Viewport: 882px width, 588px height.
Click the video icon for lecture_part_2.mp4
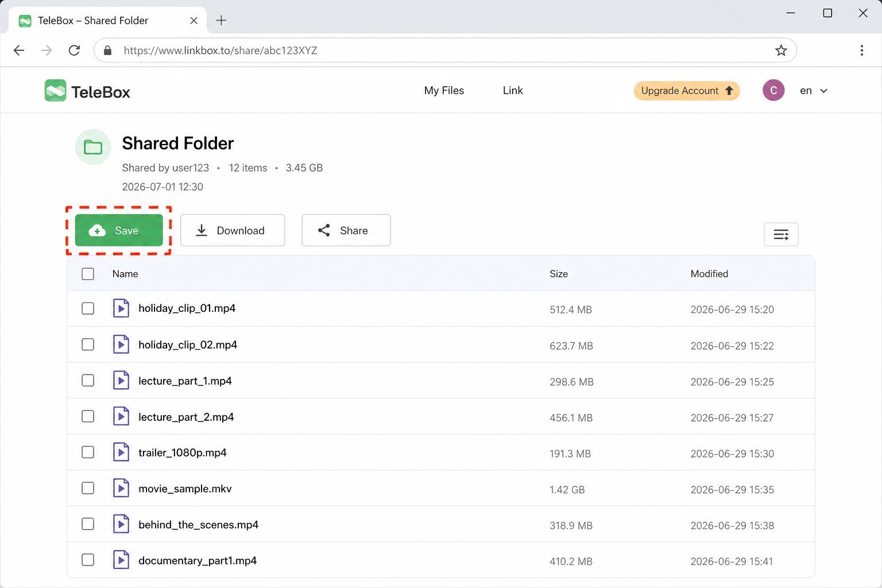tap(121, 416)
